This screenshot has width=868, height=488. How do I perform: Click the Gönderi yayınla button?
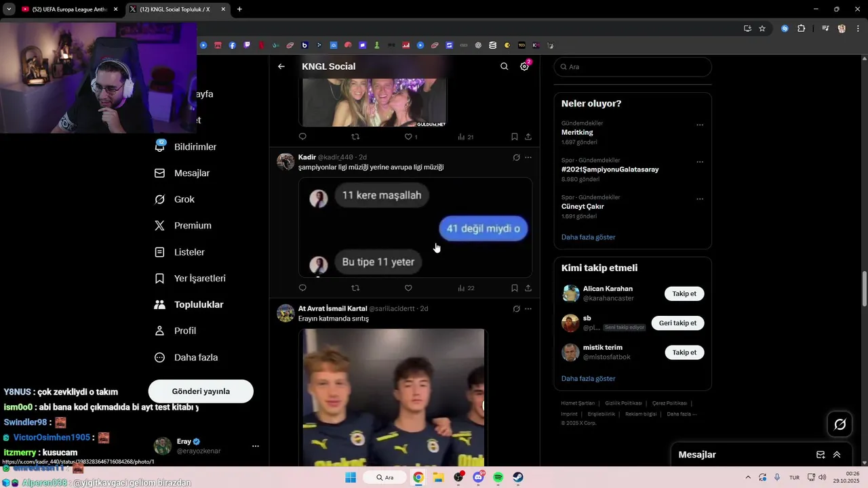201,391
